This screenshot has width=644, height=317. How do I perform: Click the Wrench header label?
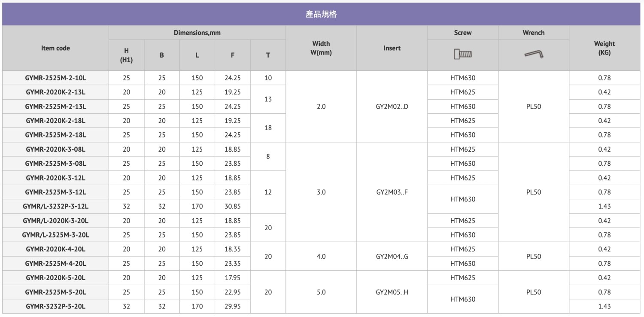[534, 33]
